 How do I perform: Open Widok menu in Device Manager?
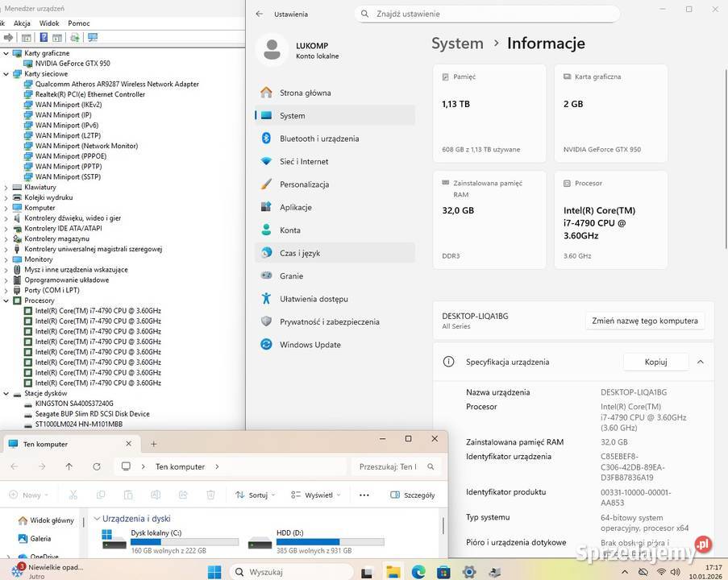point(49,23)
